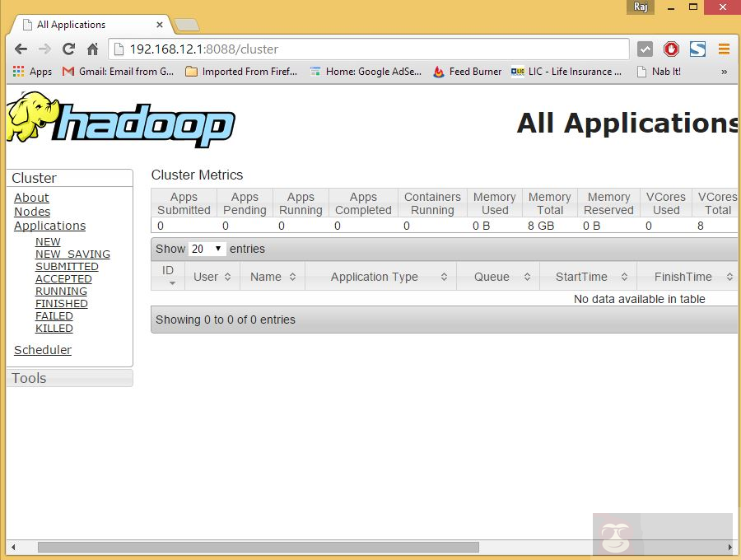Open the Nodes link under Cluster

click(x=32, y=212)
